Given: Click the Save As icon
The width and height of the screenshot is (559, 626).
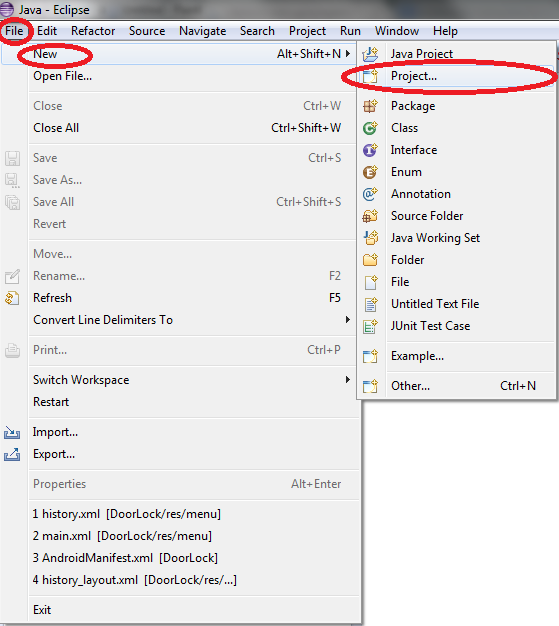Looking at the screenshot, I should click(x=12, y=180).
